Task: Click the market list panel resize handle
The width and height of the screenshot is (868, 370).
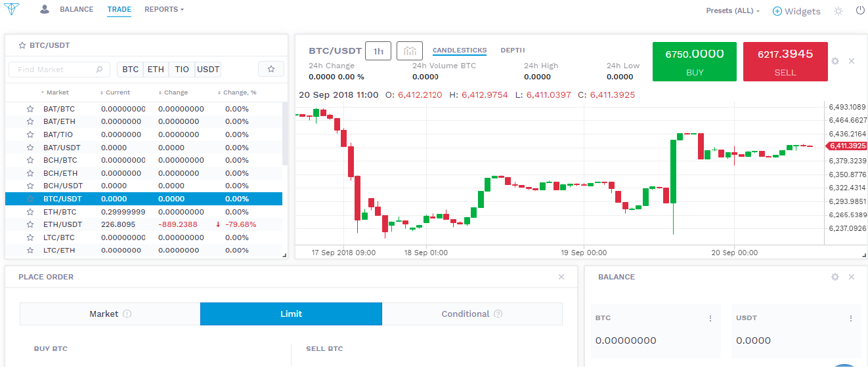Action: 284,255
